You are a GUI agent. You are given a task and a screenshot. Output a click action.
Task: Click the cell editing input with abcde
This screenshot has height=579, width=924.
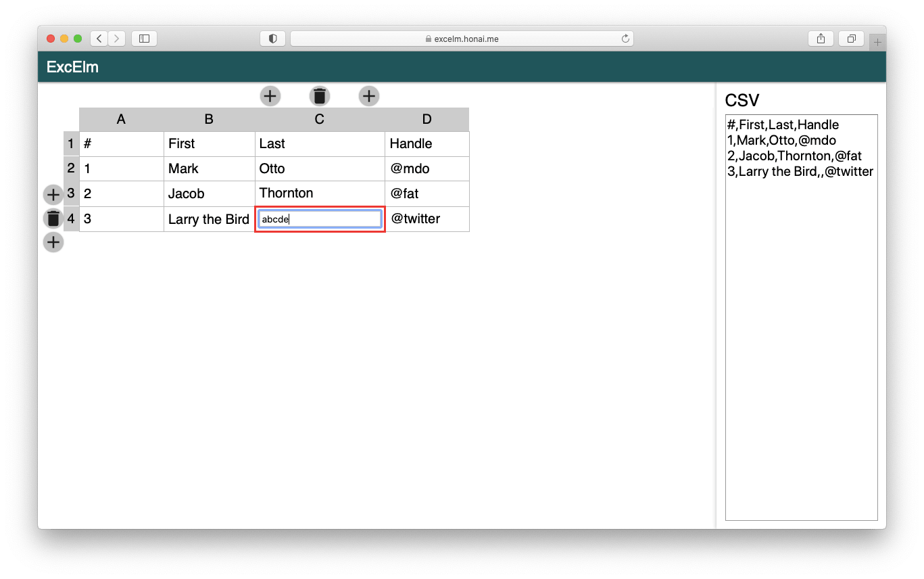click(x=320, y=219)
